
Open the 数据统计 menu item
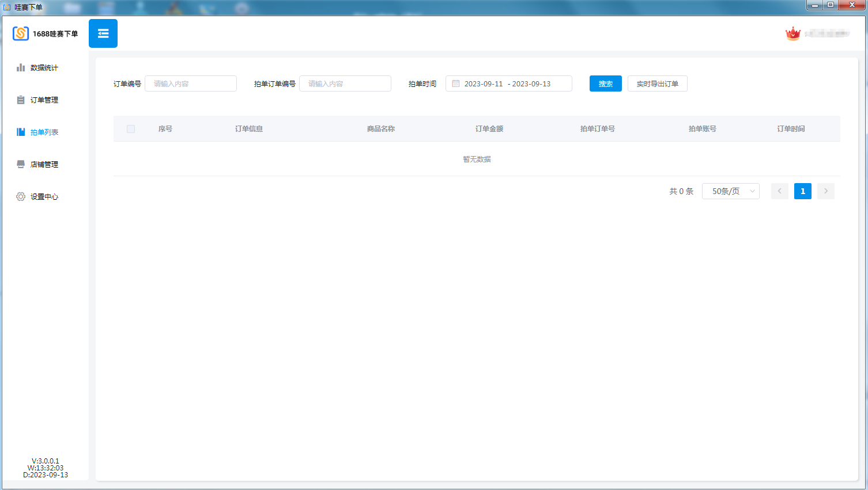(x=44, y=67)
